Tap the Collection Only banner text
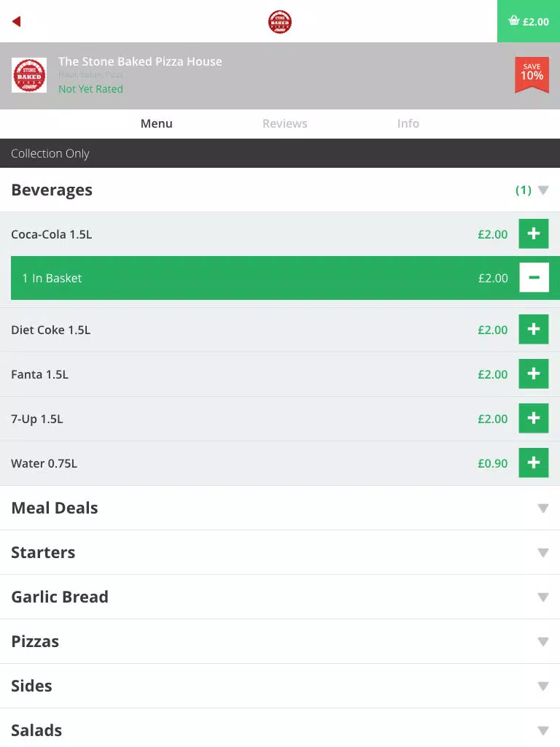The height and width of the screenshot is (747, 560). click(x=50, y=153)
